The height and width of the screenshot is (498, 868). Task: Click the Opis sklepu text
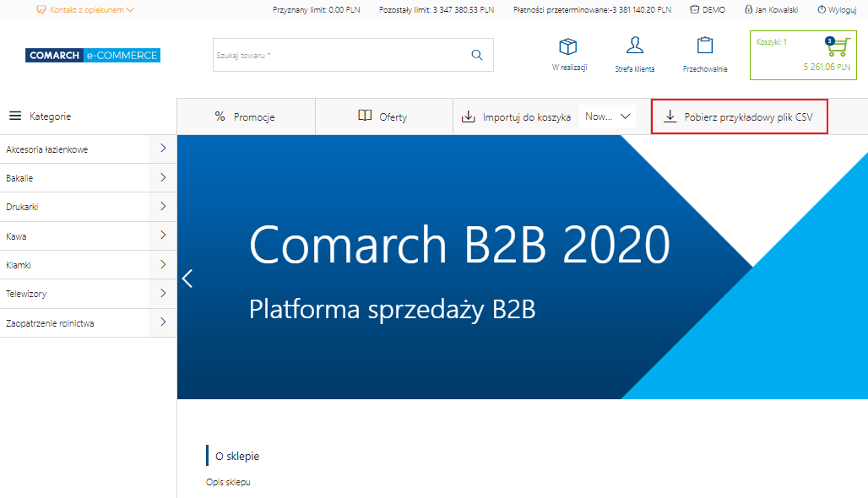point(228,482)
